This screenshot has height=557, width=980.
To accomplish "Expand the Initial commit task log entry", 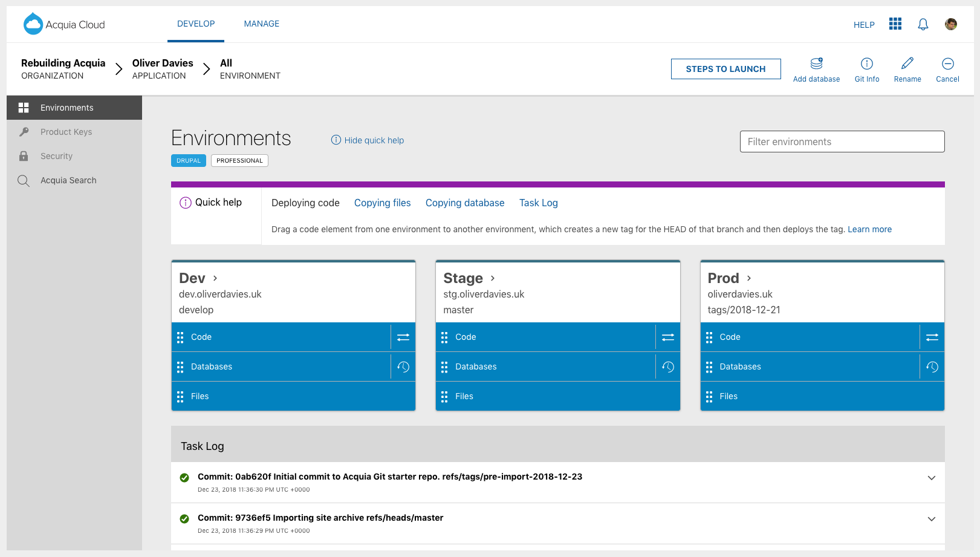I will [x=931, y=478].
